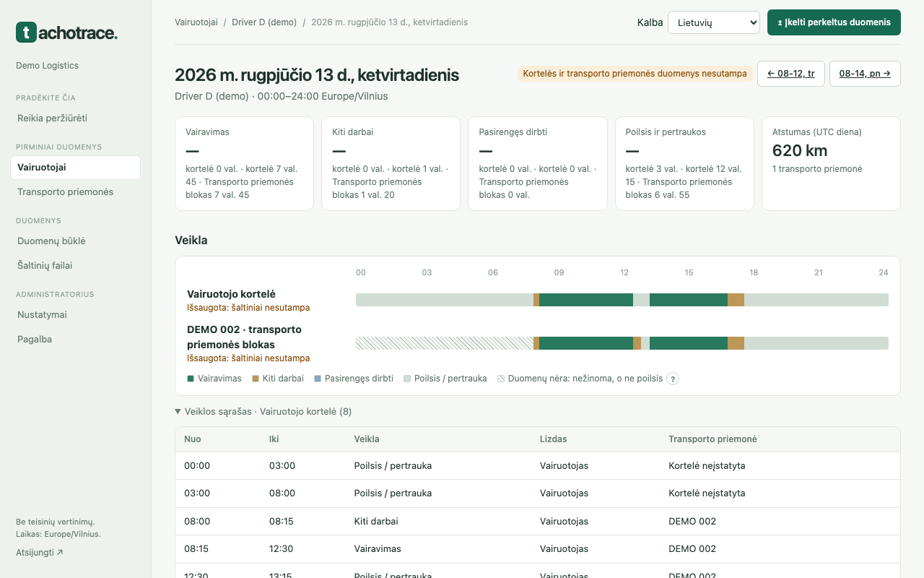Click the data mismatch warning badge in the header
The image size is (924, 578).
click(635, 74)
